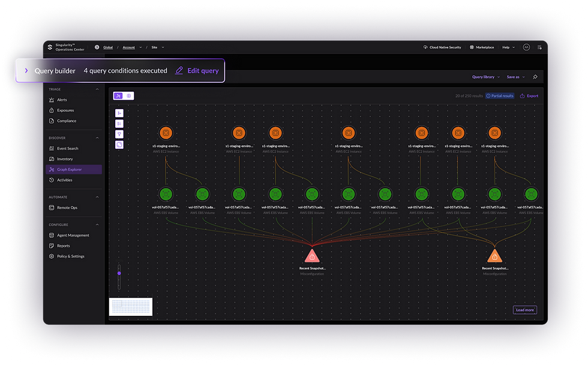This screenshot has height=365, width=588.
Task: Click the round arrow icon before Global
Action: pyautogui.click(x=97, y=47)
